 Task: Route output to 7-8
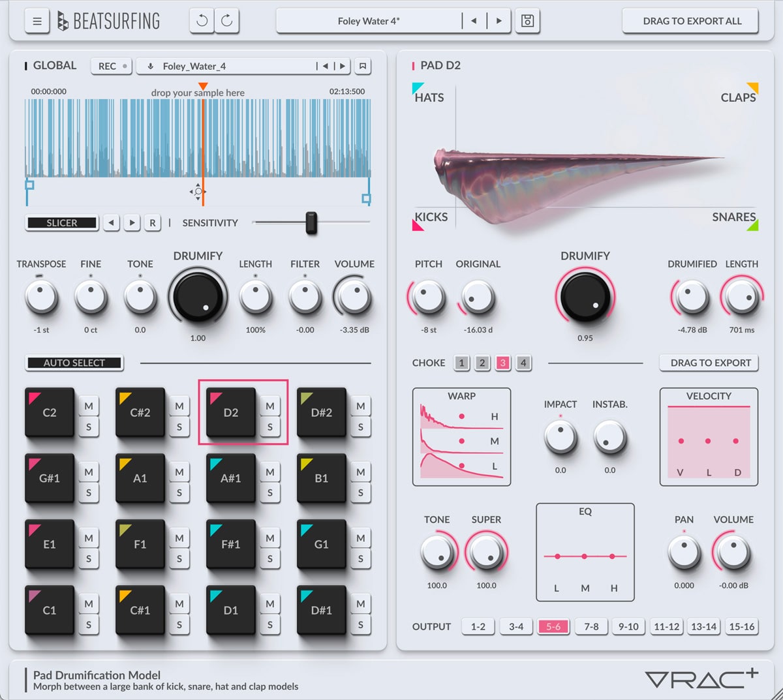pyautogui.click(x=591, y=626)
